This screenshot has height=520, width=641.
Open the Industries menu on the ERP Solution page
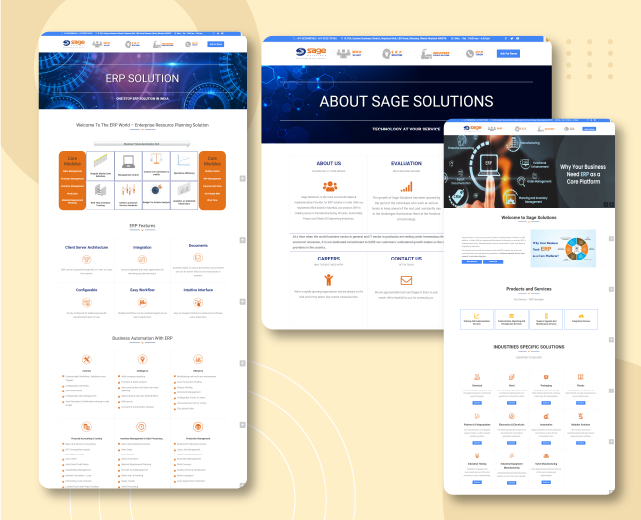click(x=163, y=44)
